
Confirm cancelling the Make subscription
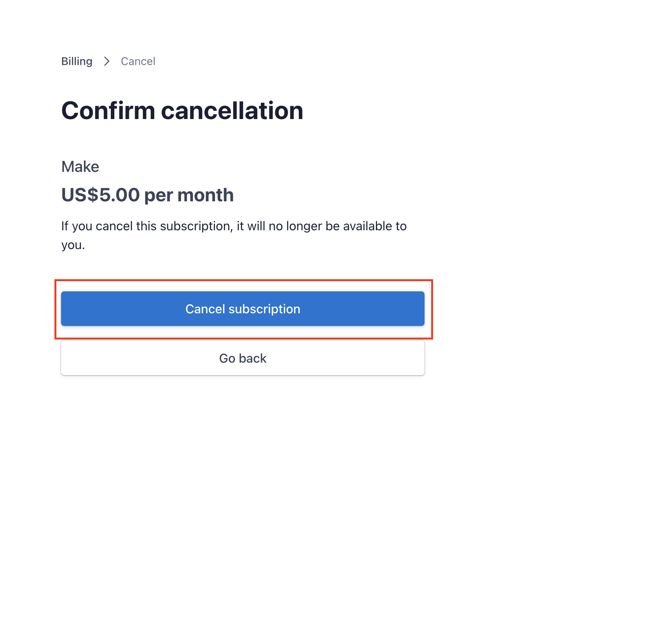coord(243,309)
